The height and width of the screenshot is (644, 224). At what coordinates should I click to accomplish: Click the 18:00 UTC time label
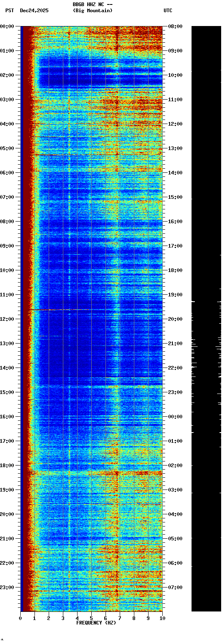[x=175, y=270]
